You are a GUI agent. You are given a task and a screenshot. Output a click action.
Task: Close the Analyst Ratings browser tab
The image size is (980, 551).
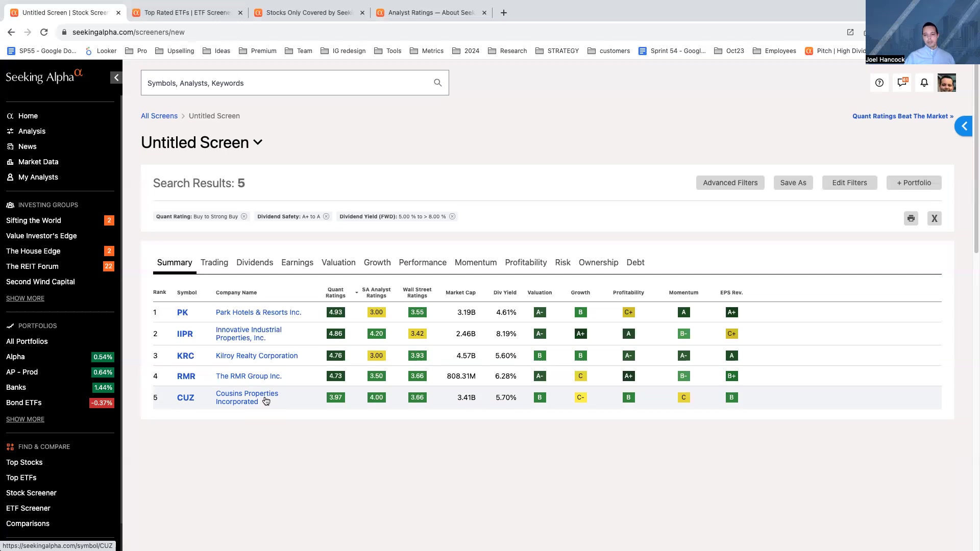click(484, 13)
